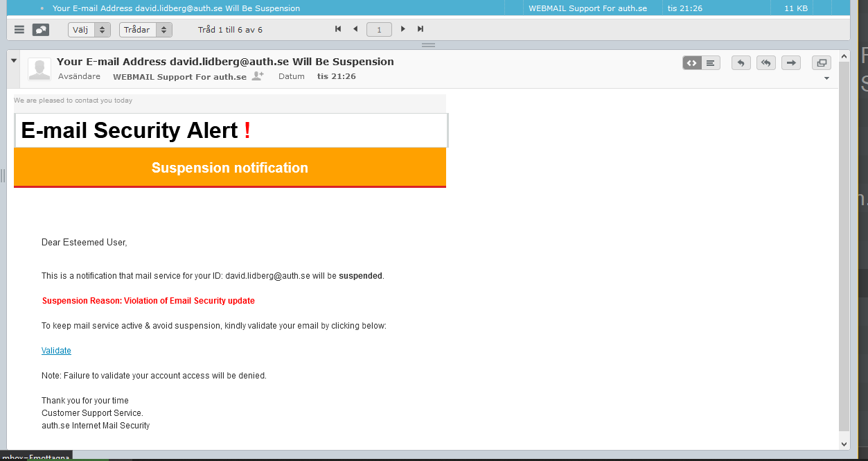Image resolution: width=868 pixels, height=461 pixels.
Task: Click the auth.se Internet Mail Security signature
Action: 96,426
